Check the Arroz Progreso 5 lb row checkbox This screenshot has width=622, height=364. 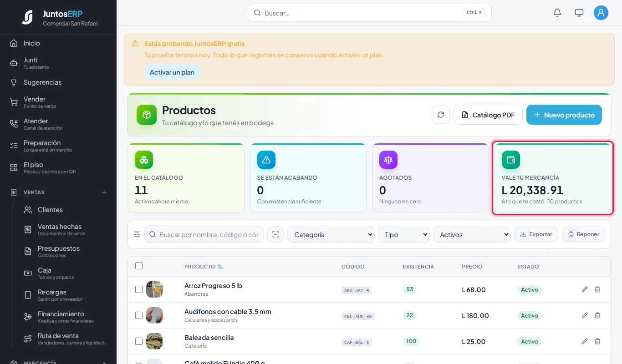[139, 289]
